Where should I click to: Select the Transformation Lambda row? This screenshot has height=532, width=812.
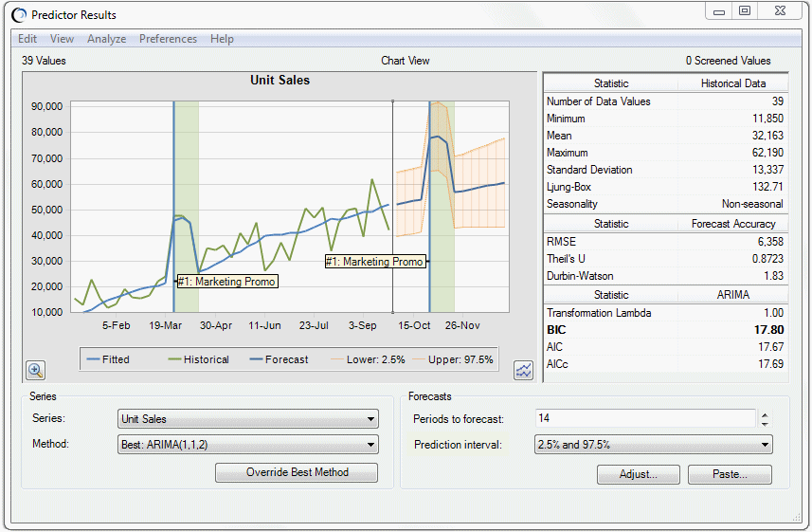[665, 313]
